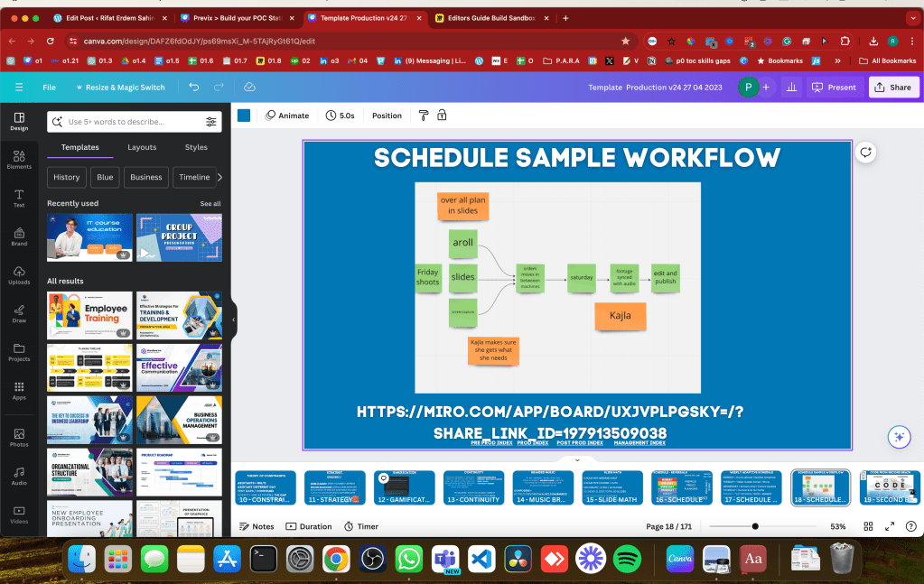The height and width of the screenshot is (584, 924).
Task: Switch to the Layouts tab
Action: point(142,147)
